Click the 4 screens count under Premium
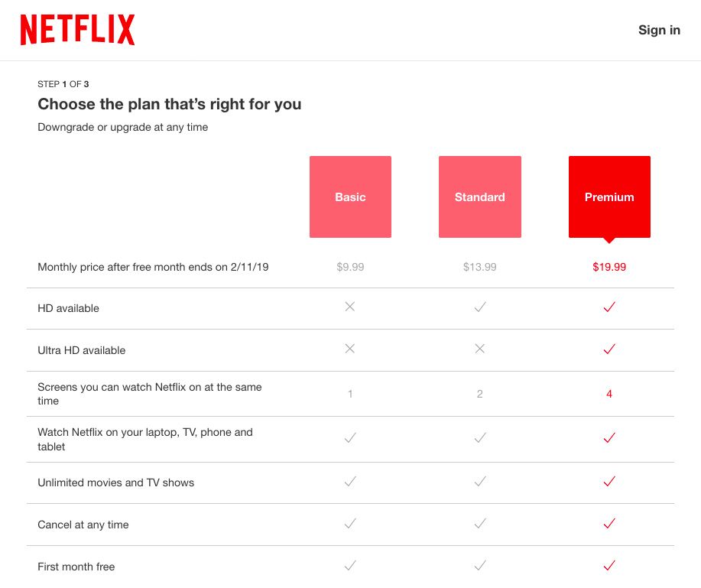Screen dimensions: 701x588 click(609, 394)
